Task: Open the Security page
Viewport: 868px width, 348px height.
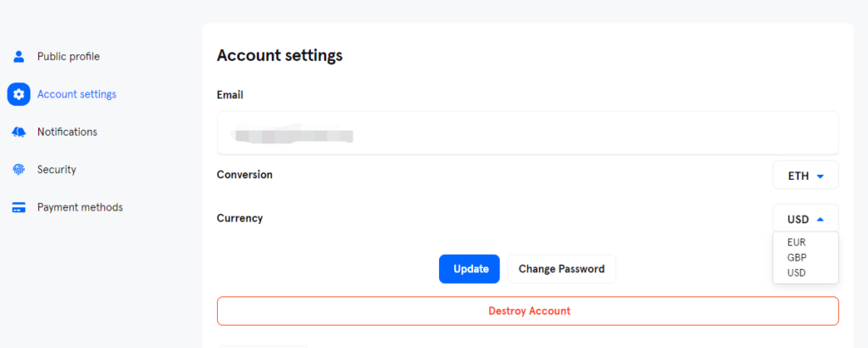Action: tap(57, 170)
